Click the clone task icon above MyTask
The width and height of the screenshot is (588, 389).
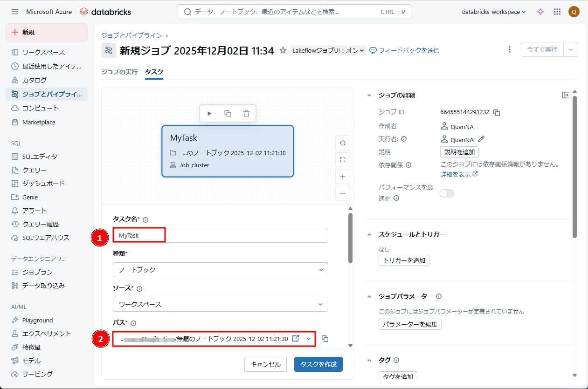[228, 114]
